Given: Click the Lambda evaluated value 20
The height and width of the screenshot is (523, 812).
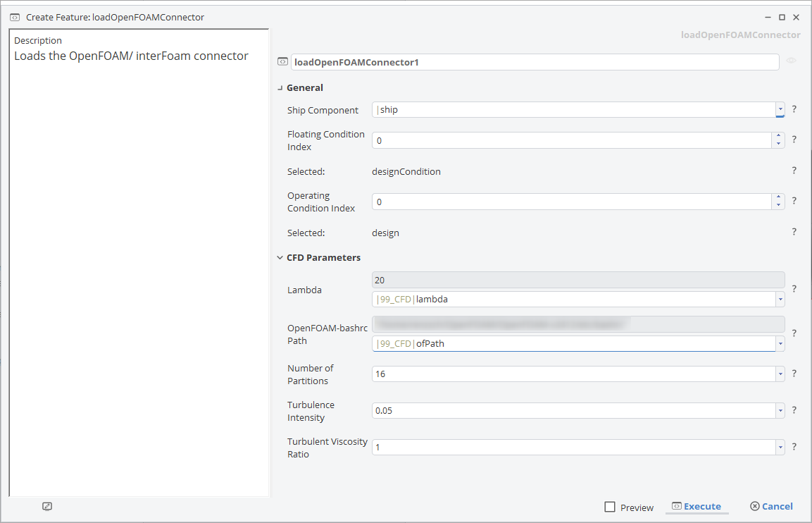Looking at the screenshot, I should (578, 280).
